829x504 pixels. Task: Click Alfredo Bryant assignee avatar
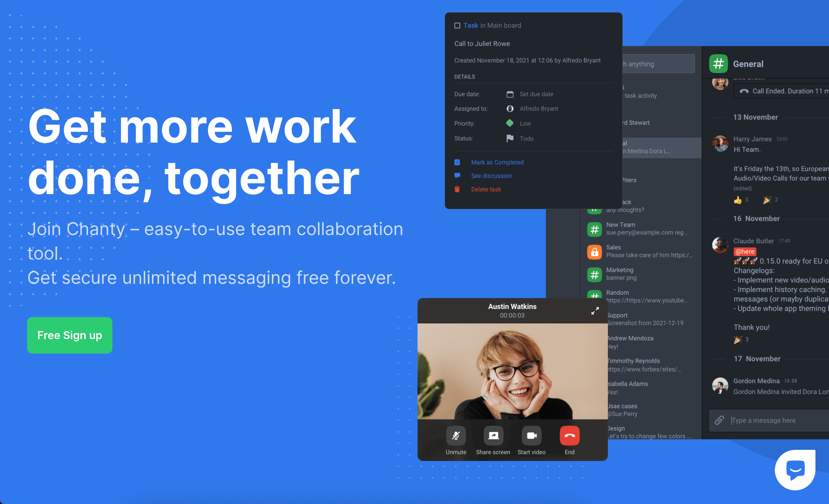510,109
